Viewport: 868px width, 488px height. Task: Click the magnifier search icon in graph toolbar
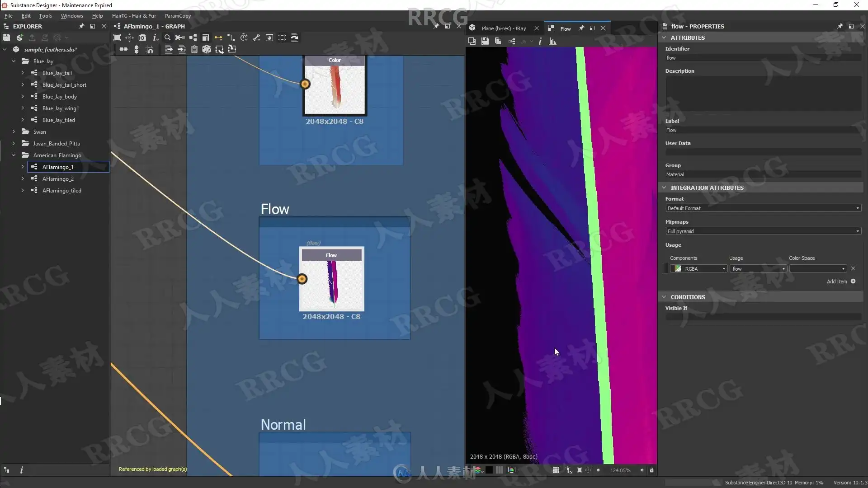(167, 38)
